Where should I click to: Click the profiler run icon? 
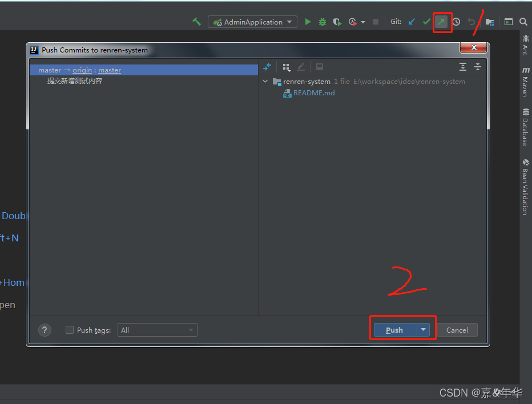click(x=353, y=22)
